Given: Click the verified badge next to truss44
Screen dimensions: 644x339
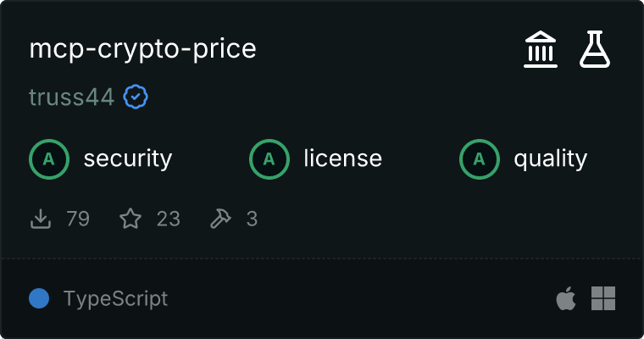Looking at the screenshot, I should 136,97.
